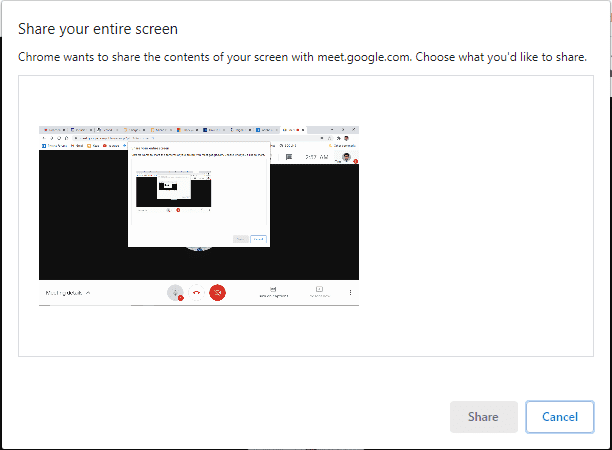The width and height of the screenshot is (612, 450).
Task: Click the captions icon in preview thumbnail
Action: tap(273, 291)
